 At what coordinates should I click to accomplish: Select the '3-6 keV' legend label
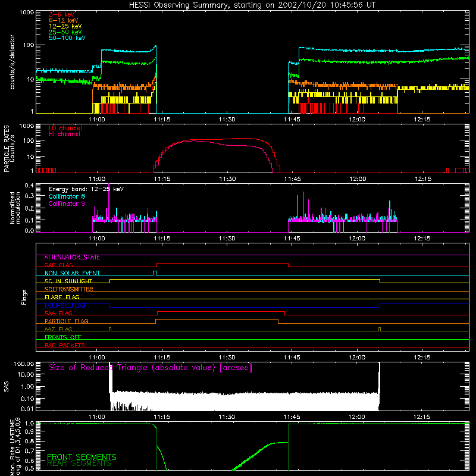(62, 14)
